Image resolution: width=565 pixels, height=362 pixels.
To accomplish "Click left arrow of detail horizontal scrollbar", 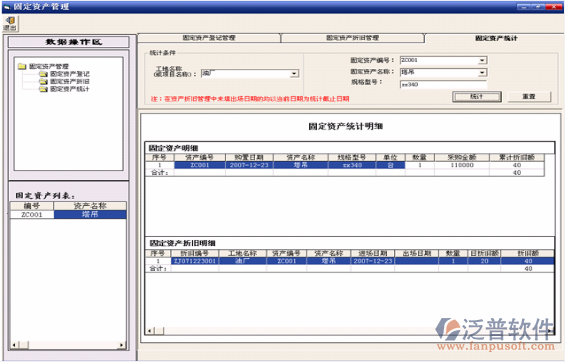I will pyautogui.click(x=150, y=331).
